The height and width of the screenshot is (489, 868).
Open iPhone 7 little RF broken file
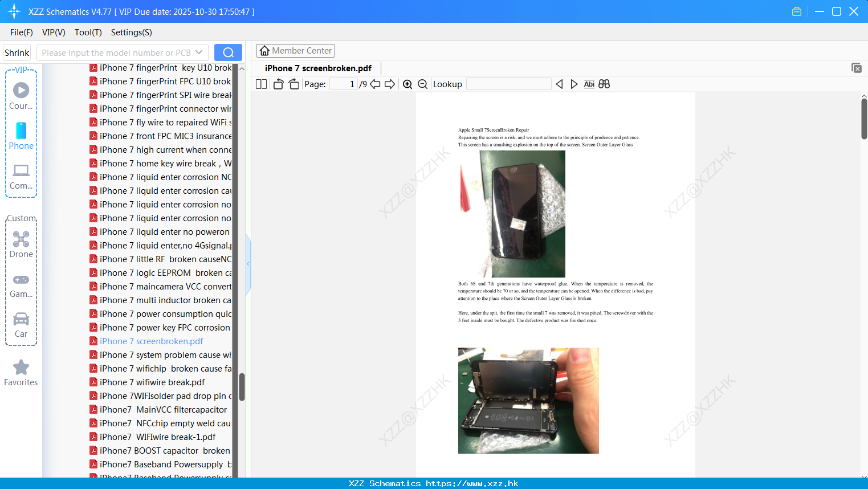pos(161,259)
